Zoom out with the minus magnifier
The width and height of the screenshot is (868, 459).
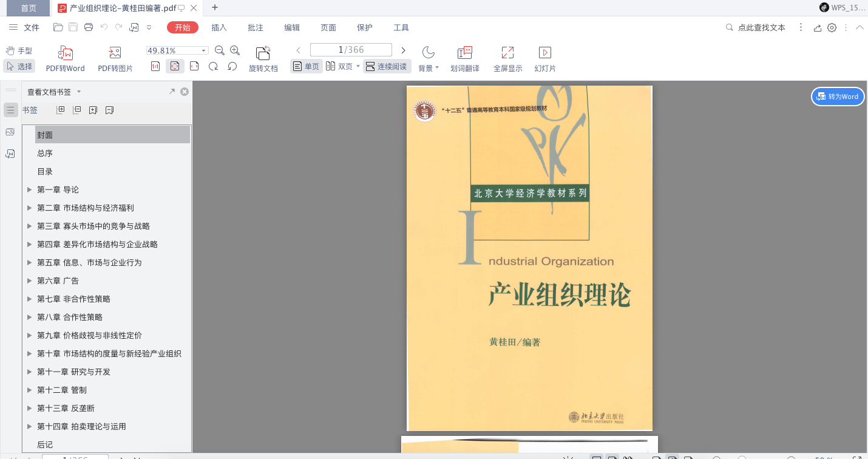(220, 50)
